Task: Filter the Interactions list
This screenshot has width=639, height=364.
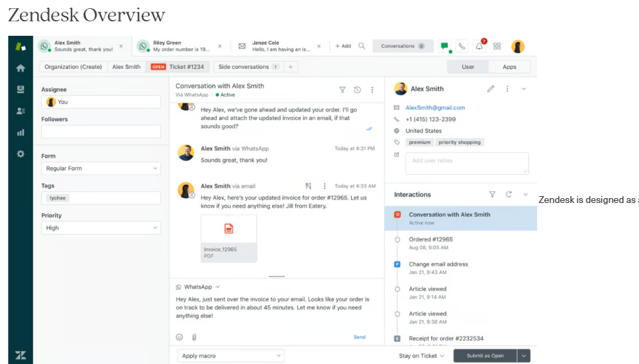Action: pyautogui.click(x=492, y=195)
